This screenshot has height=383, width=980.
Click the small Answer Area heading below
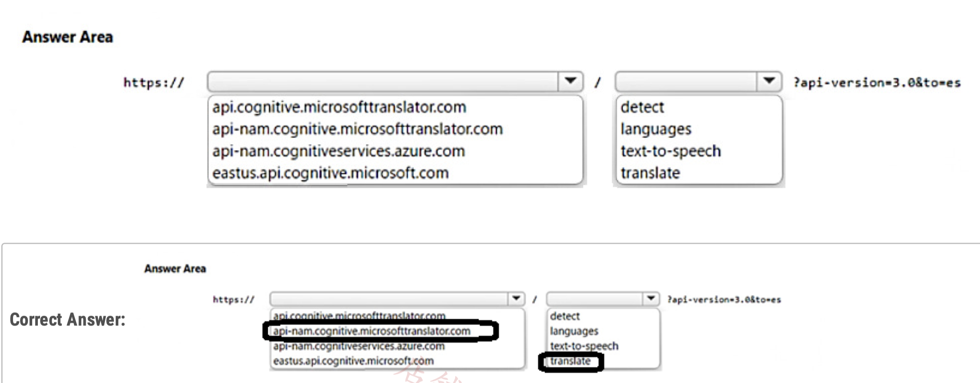point(175,269)
